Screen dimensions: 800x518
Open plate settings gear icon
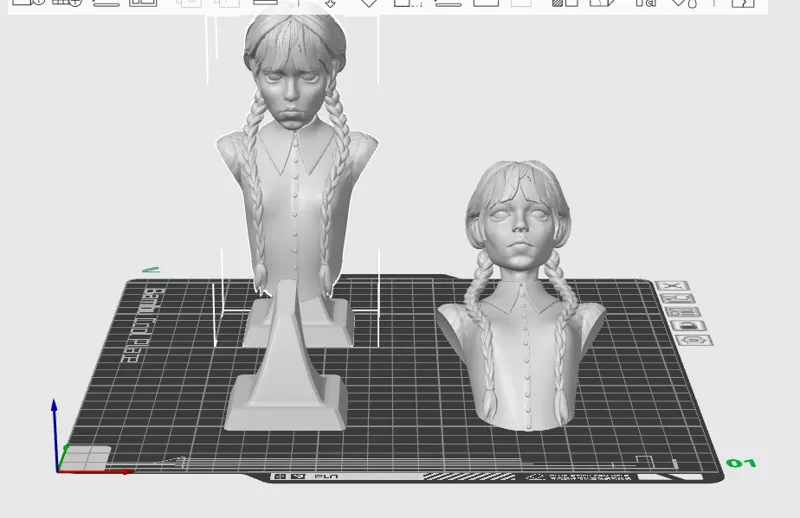(694, 339)
